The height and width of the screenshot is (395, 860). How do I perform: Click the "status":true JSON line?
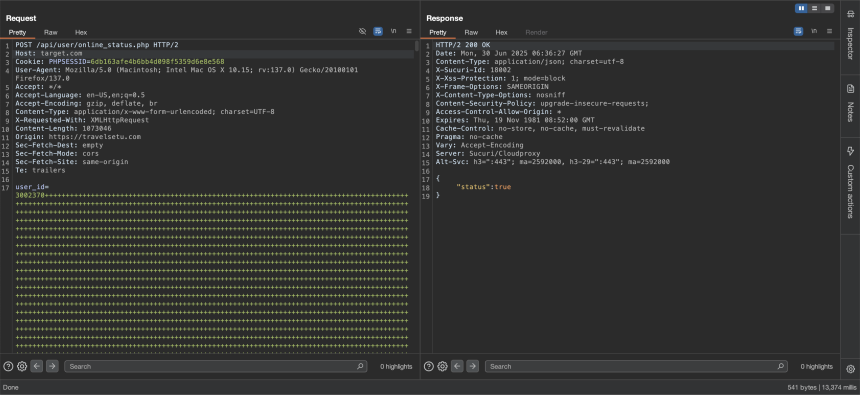click(x=483, y=187)
